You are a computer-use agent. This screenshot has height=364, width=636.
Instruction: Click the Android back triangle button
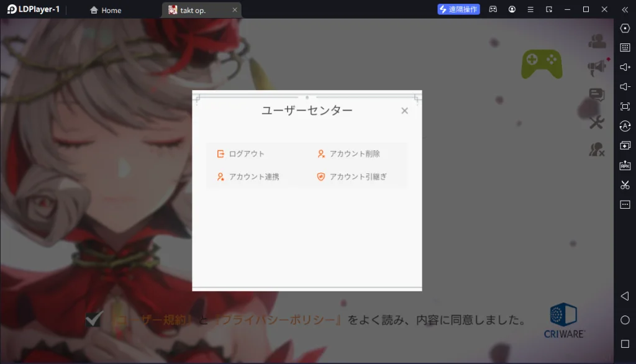tap(625, 296)
